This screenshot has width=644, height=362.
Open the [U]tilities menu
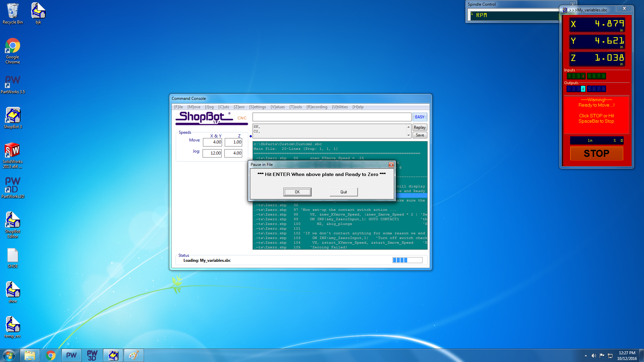click(x=340, y=107)
